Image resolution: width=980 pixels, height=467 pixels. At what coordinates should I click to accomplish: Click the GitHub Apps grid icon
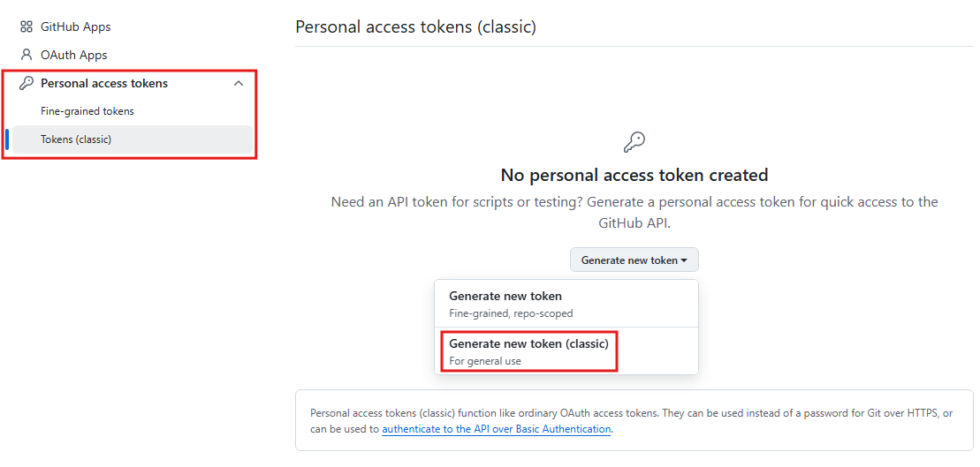(27, 26)
